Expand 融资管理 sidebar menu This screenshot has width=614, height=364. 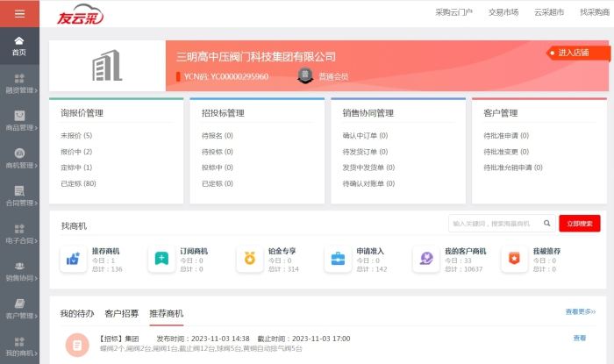tap(19, 83)
